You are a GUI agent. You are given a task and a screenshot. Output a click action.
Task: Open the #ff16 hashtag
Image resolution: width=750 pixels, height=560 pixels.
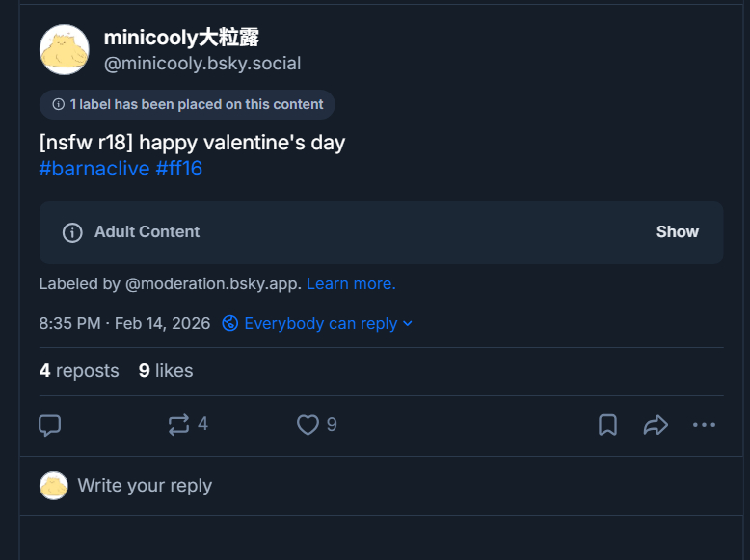click(178, 169)
